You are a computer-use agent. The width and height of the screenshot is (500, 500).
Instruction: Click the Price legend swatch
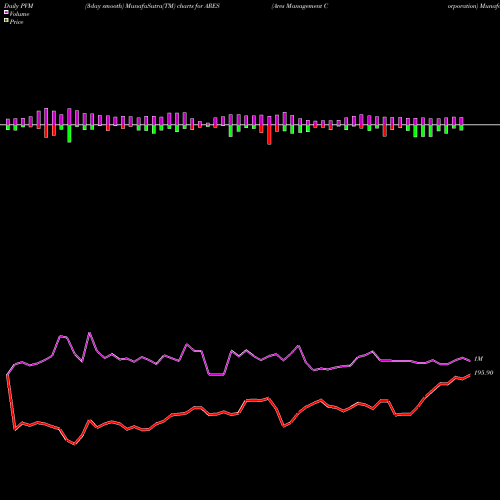[x=6, y=21]
